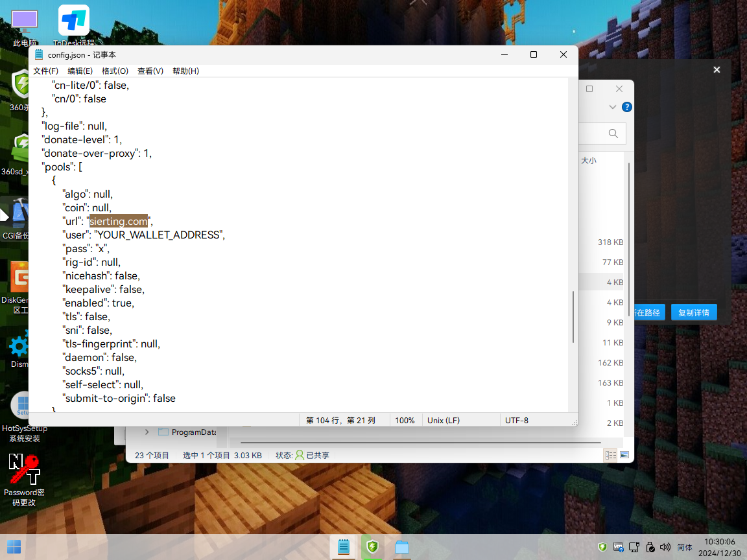Click the "socks5": null line
Image resolution: width=747 pixels, height=560 pixels.
93,371
